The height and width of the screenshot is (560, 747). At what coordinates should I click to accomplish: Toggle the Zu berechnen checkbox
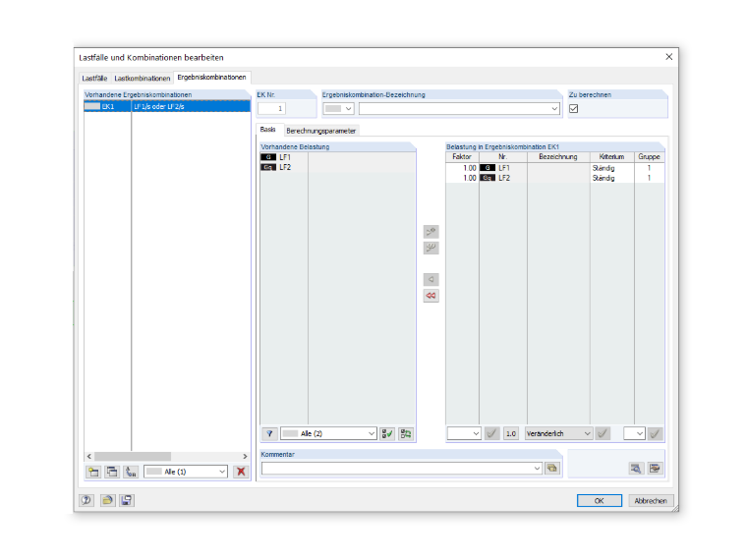pos(574,109)
